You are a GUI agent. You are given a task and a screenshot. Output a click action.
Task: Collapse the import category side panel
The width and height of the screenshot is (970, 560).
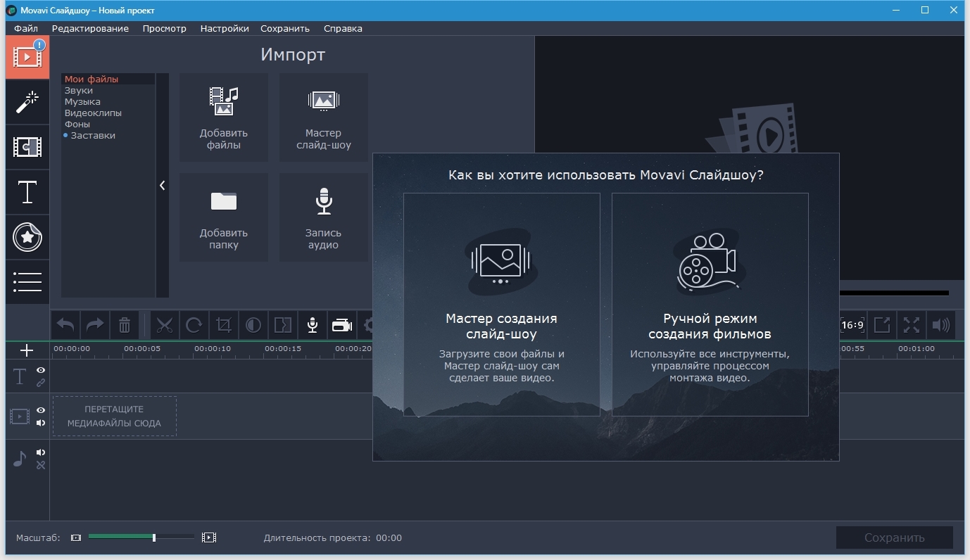click(163, 185)
